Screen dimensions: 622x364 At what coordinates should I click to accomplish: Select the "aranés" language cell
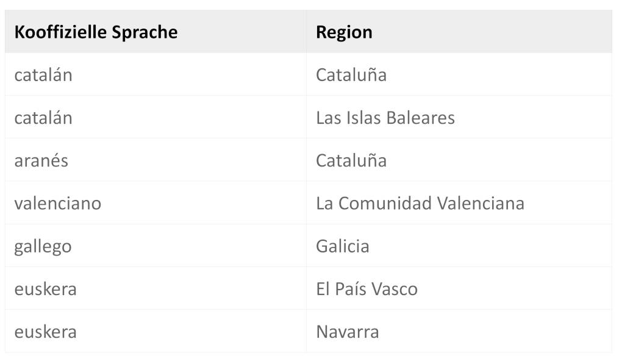tap(41, 160)
